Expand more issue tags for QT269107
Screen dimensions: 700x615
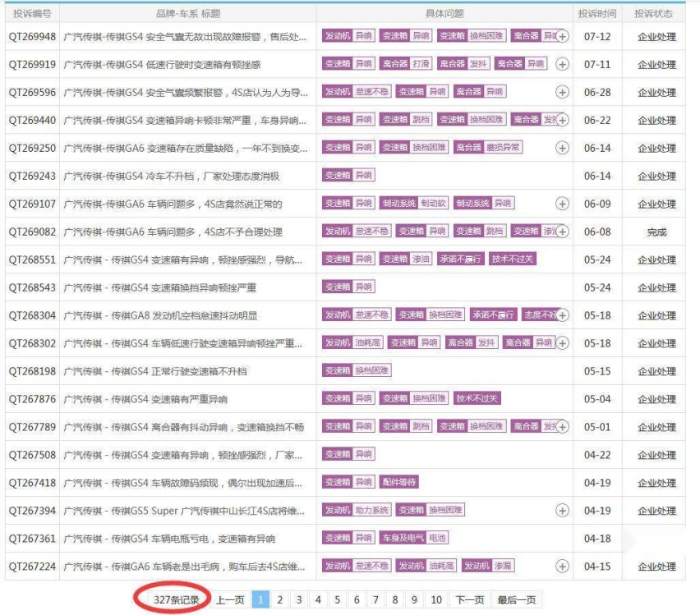[x=562, y=204]
